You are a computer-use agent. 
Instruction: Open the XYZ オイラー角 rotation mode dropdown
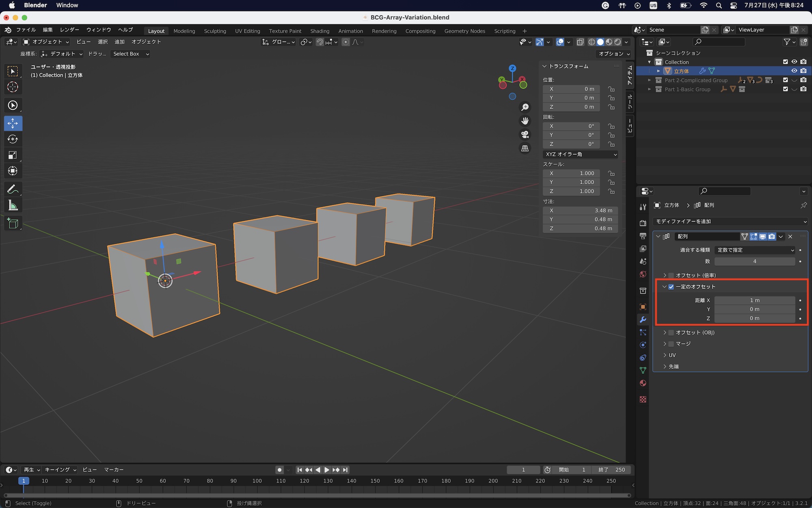click(581, 154)
